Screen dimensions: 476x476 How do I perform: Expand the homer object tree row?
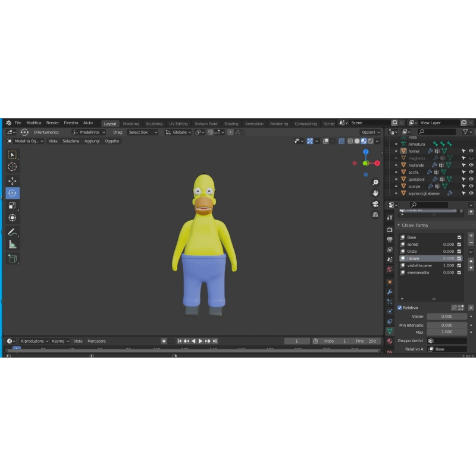coord(396,151)
